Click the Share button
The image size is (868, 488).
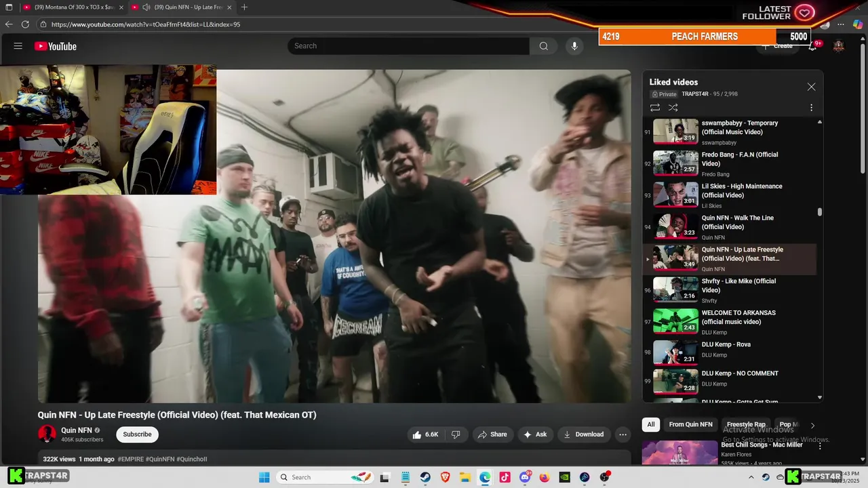(x=492, y=434)
